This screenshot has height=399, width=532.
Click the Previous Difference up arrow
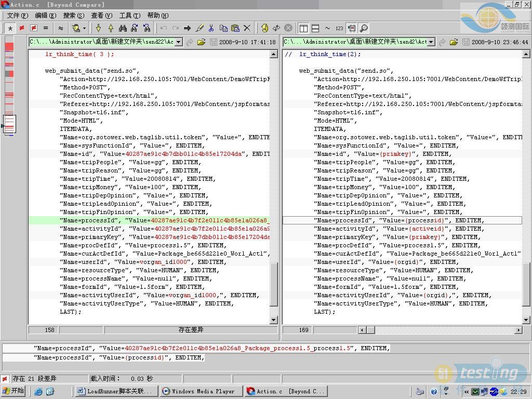(111, 28)
